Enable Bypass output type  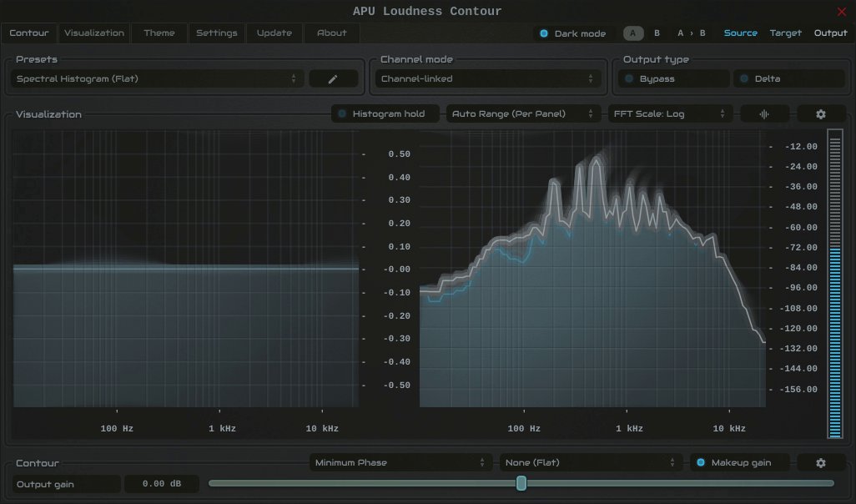pyautogui.click(x=673, y=78)
